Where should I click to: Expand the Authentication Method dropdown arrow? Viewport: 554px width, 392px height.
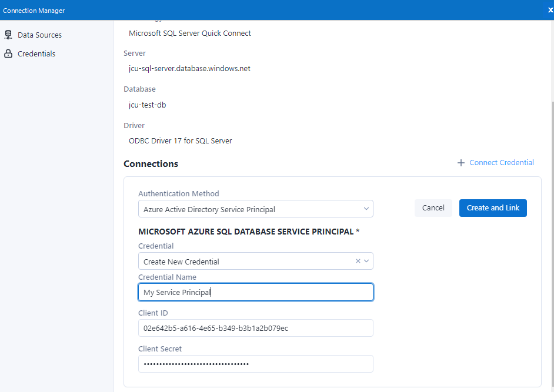366,209
